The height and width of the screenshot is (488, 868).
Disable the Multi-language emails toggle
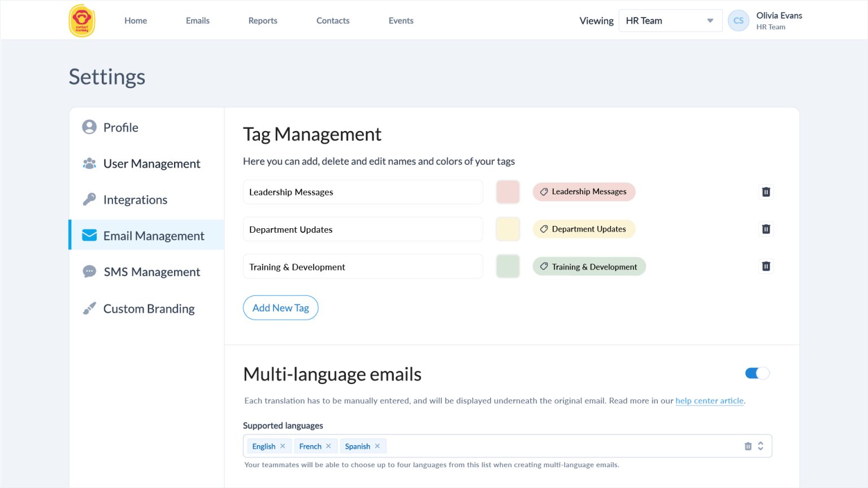(757, 373)
